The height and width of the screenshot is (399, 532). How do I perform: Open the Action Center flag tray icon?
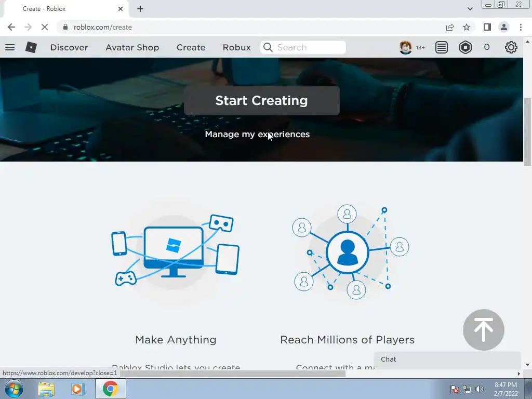tap(455, 389)
